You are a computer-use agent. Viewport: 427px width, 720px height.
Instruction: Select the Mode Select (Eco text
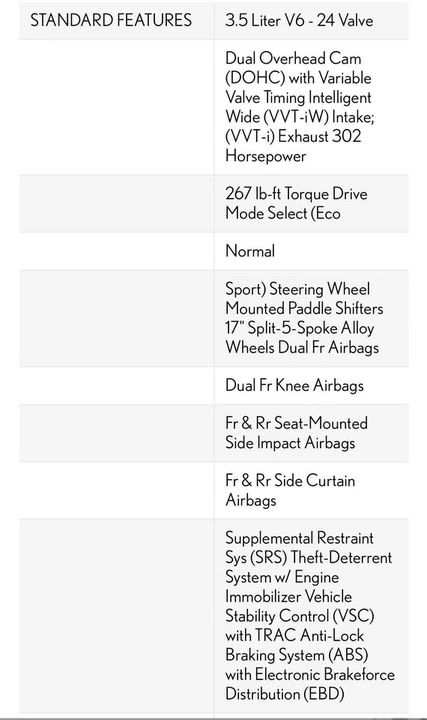pyautogui.click(x=283, y=214)
